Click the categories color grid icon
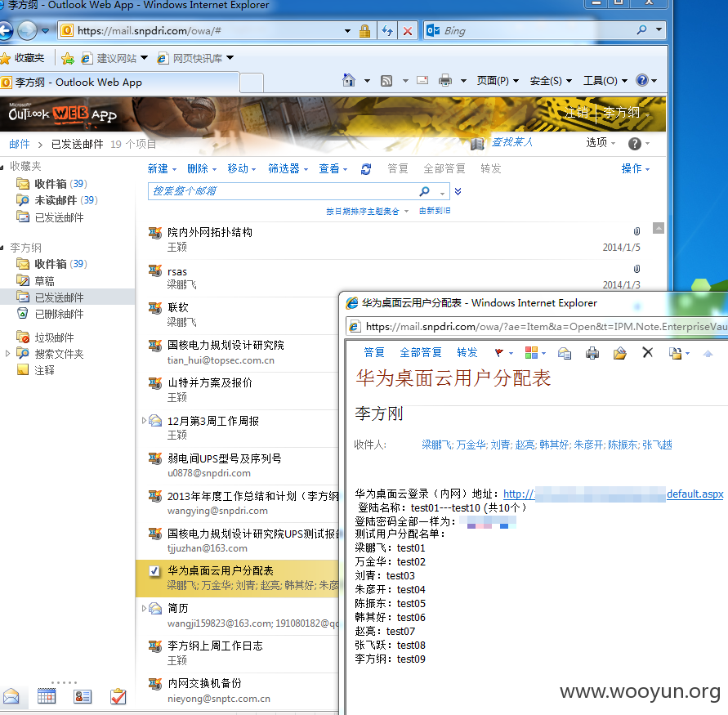The image size is (728, 715). pos(531,353)
